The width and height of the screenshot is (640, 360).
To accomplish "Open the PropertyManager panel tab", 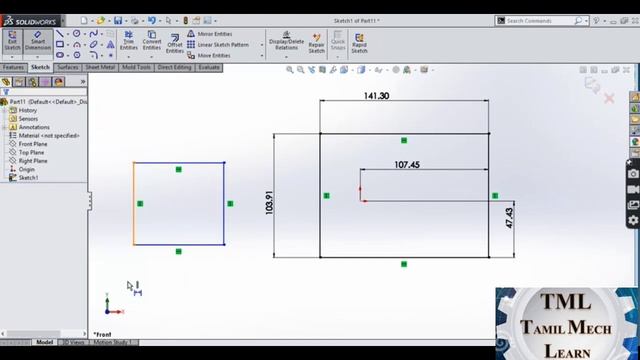I will pyautogui.click(x=19, y=82).
